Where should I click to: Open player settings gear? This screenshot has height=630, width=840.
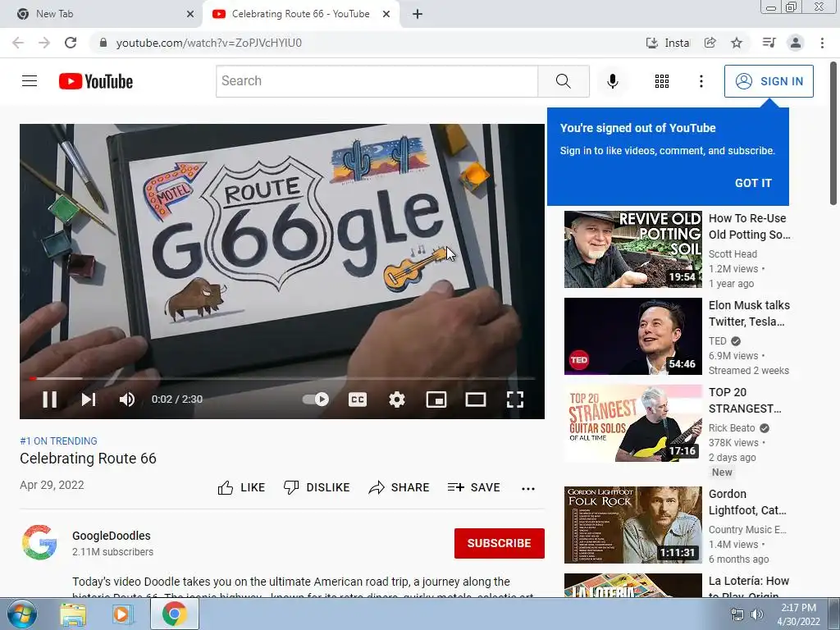point(397,399)
